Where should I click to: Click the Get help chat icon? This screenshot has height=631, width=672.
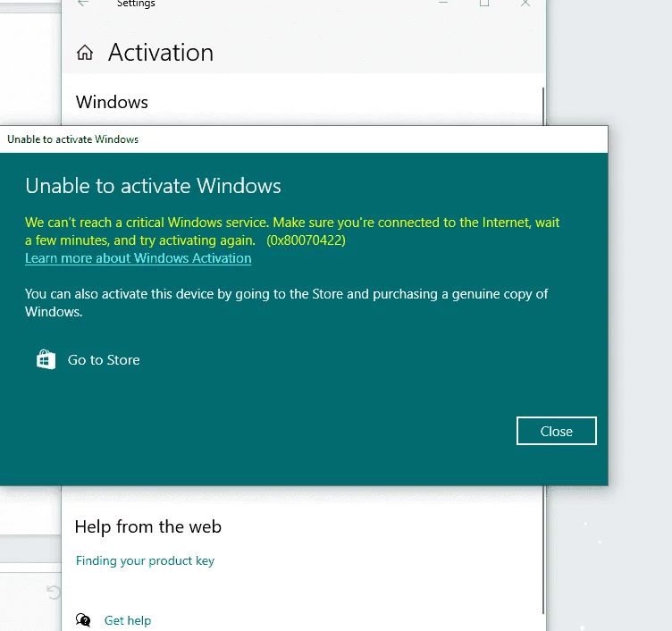(83, 620)
